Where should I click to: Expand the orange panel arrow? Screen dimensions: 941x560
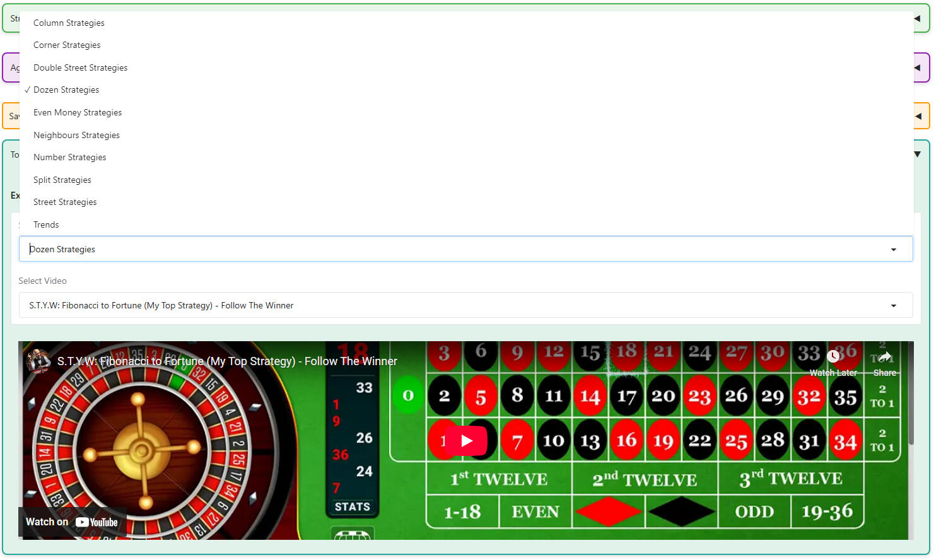point(918,116)
